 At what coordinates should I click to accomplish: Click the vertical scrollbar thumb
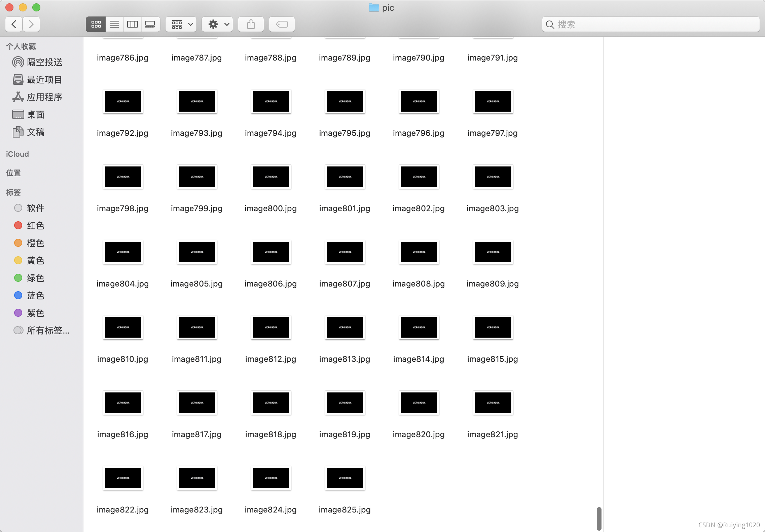pyautogui.click(x=599, y=519)
